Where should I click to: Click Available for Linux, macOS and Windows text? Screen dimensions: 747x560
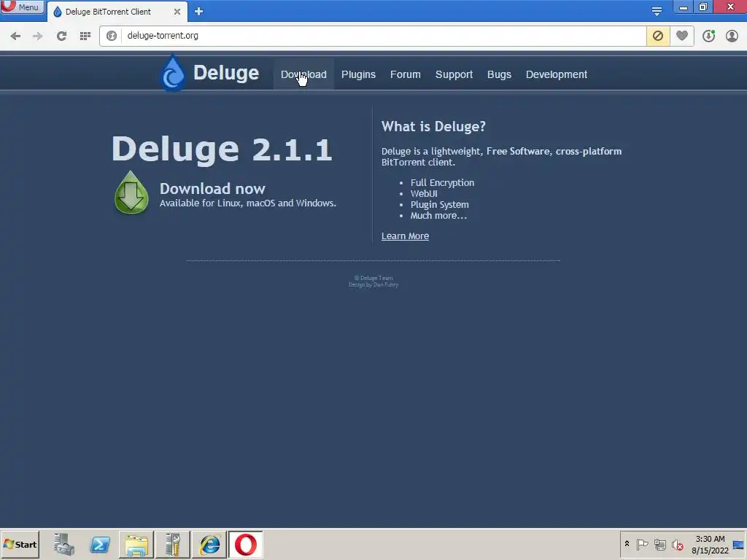click(x=248, y=203)
